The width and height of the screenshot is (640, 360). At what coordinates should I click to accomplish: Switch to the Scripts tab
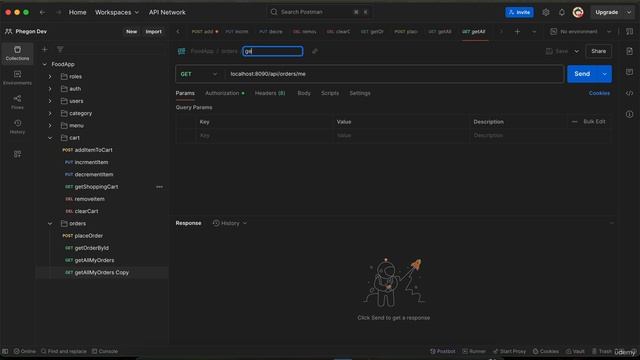click(x=330, y=93)
